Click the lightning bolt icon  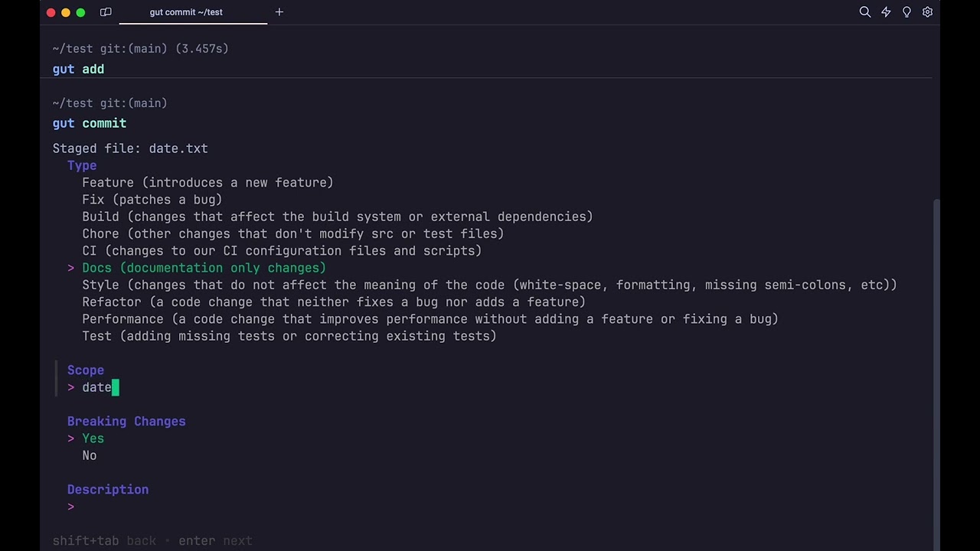[886, 12]
